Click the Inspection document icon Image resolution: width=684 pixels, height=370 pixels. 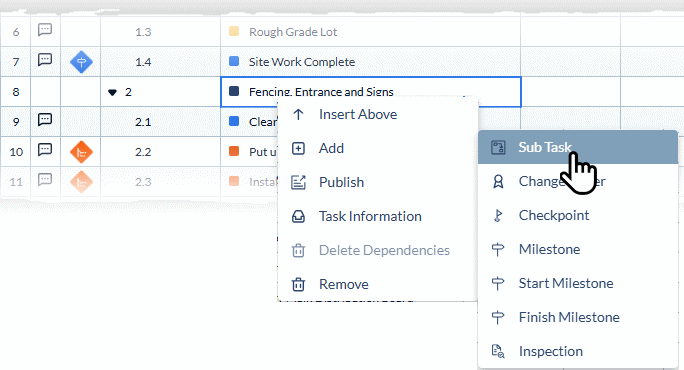(x=498, y=351)
